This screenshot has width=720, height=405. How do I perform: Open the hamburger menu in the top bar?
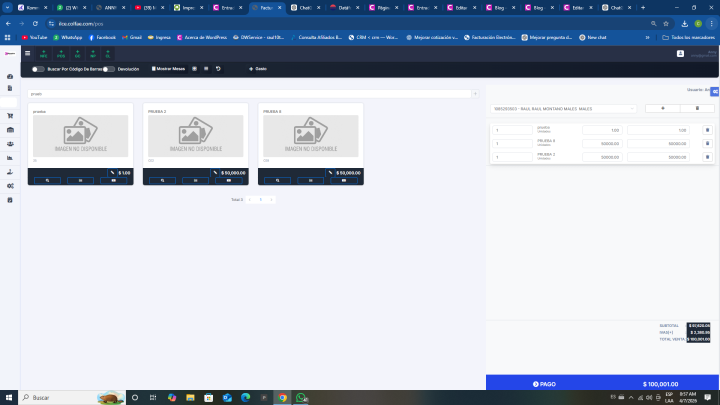pos(28,53)
